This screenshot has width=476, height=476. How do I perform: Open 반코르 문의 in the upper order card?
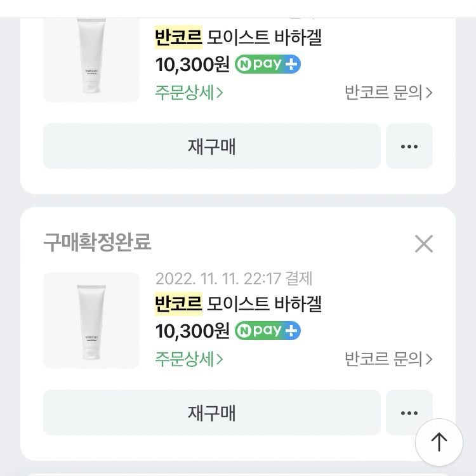pos(388,92)
